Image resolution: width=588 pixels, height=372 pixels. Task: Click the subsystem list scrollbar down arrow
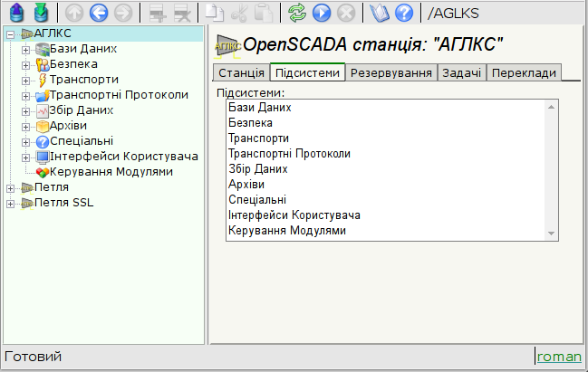pyautogui.click(x=550, y=234)
